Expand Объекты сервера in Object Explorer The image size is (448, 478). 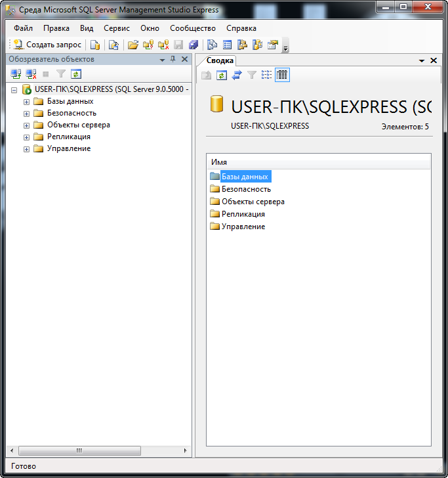click(26, 125)
